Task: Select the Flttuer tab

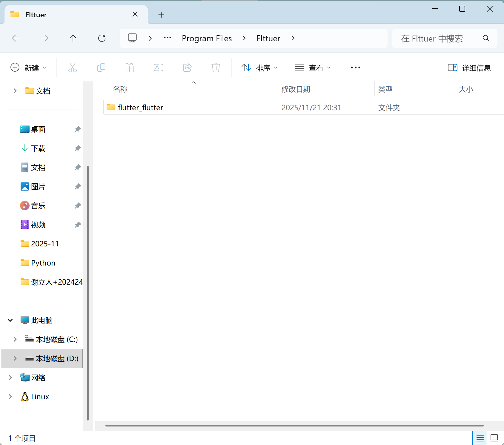Action: pyautogui.click(x=36, y=14)
